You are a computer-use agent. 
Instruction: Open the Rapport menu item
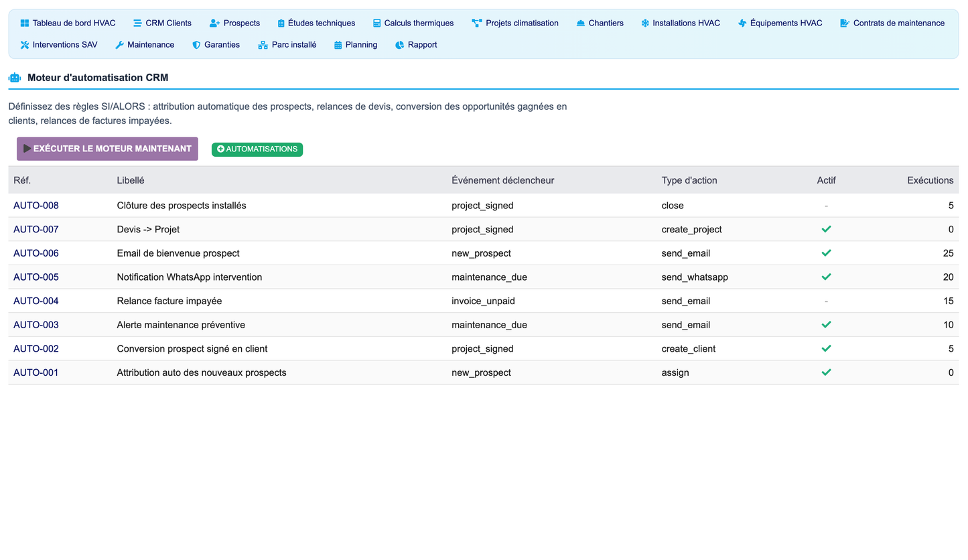(416, 45)
